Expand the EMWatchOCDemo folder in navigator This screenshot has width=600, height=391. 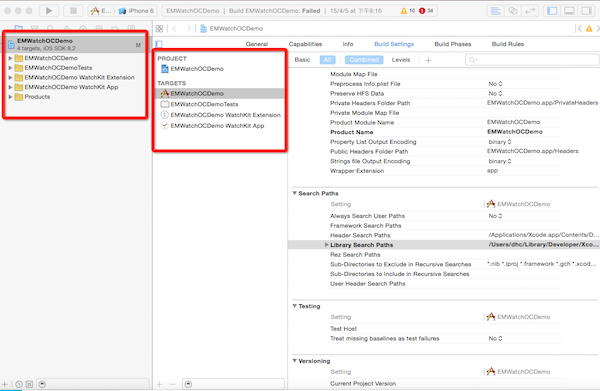pos(10,58)
